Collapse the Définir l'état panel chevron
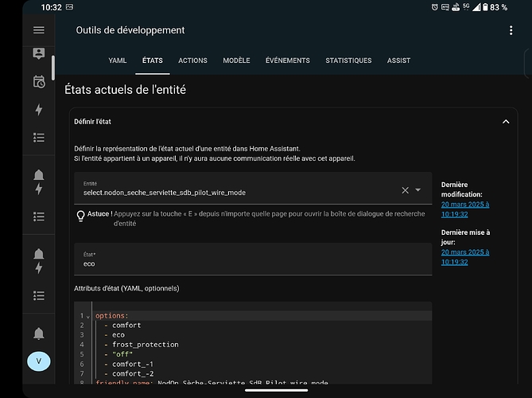 point(506,122)
